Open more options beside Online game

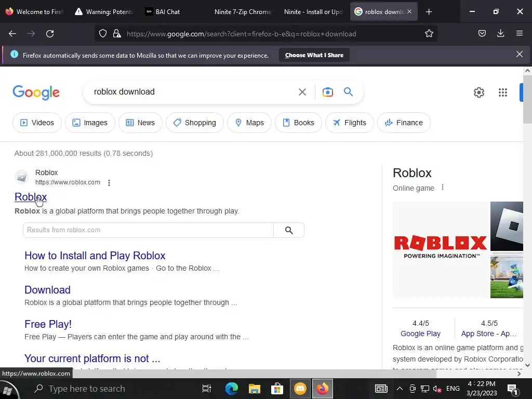(443, 187)
